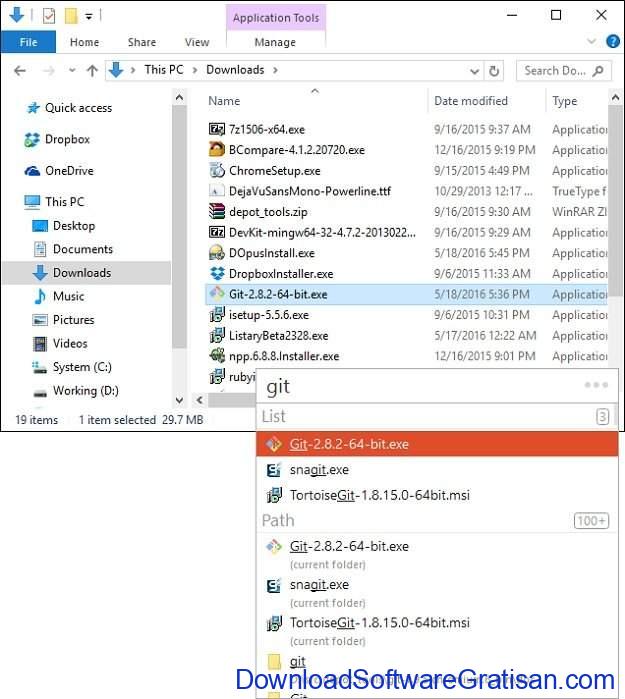The image size is (625, 699).
Task: Click the DejaVuSansMono-Powerline.ttf font icon
Action: [217, 191]
